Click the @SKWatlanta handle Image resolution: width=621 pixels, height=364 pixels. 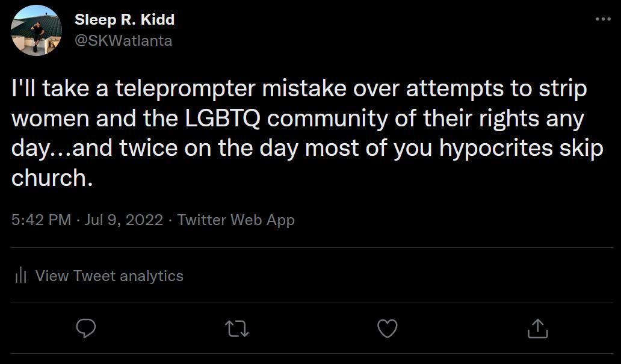pos(123,40)
